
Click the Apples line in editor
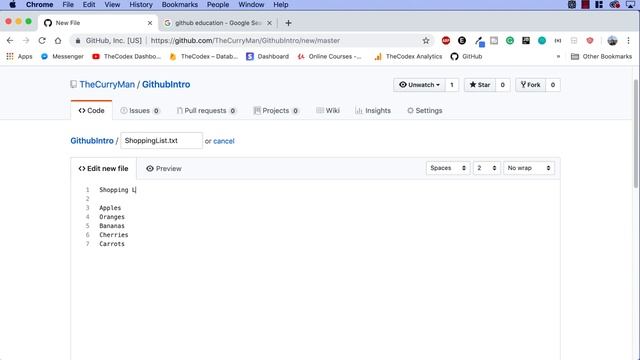110,208
